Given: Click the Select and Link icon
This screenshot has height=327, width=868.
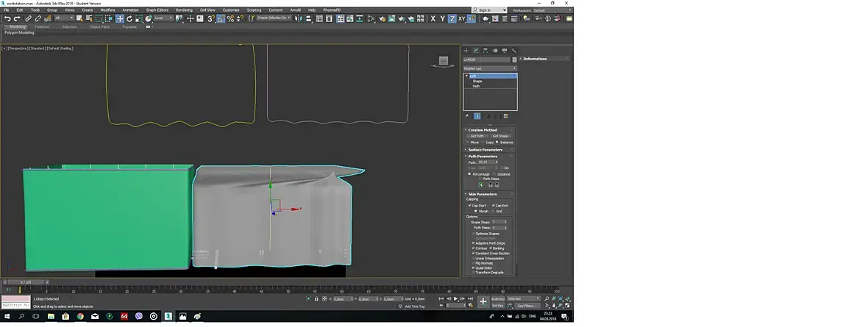Looking at the screenshot, I should coord(29,18).
